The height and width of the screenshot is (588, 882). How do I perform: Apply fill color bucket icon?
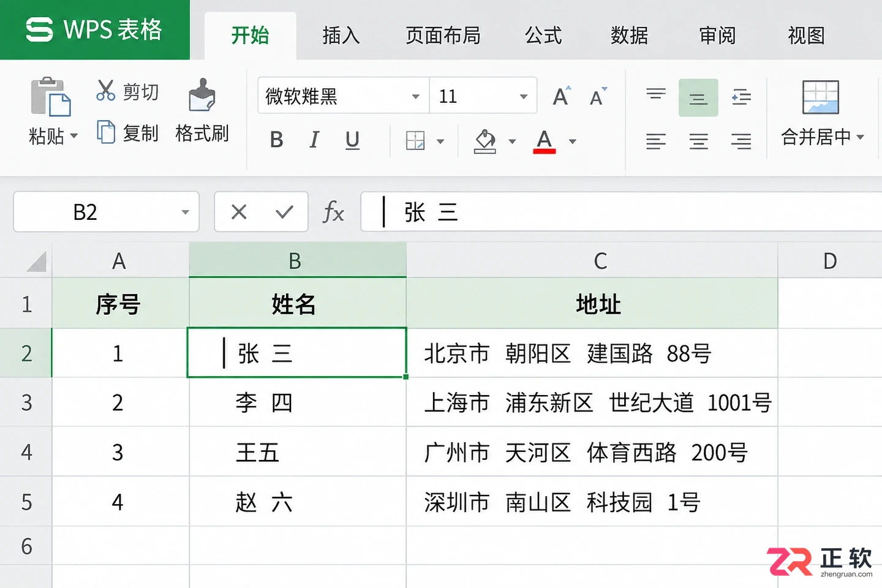click(485, 141)
